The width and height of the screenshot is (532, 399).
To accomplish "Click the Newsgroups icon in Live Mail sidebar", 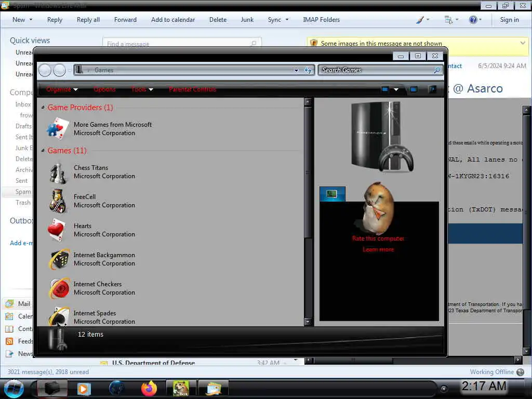I will pos(9,354).
